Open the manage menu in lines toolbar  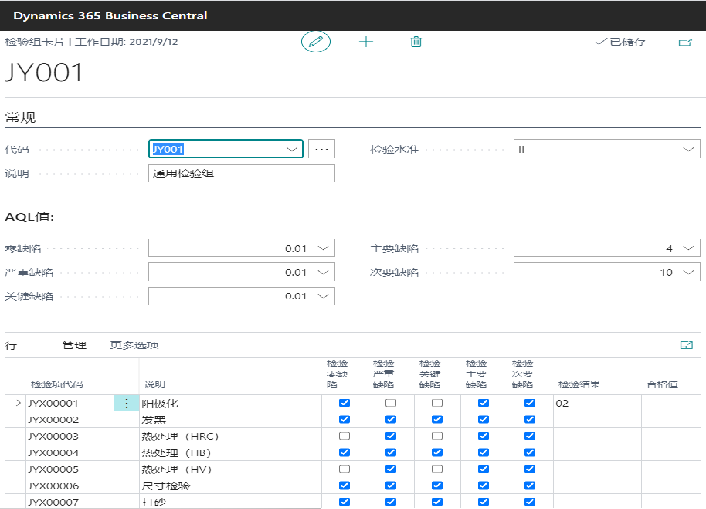click(x=75, y=345)
